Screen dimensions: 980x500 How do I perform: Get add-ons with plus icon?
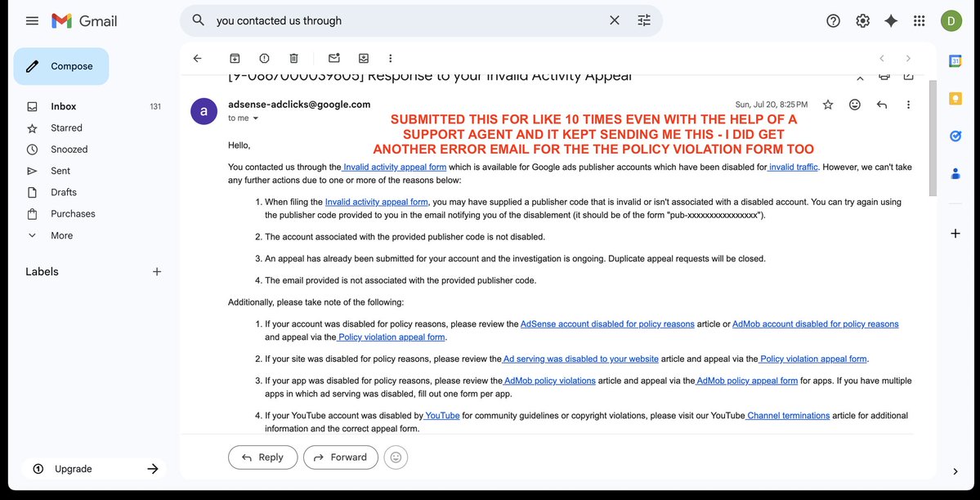click(955, 234)
